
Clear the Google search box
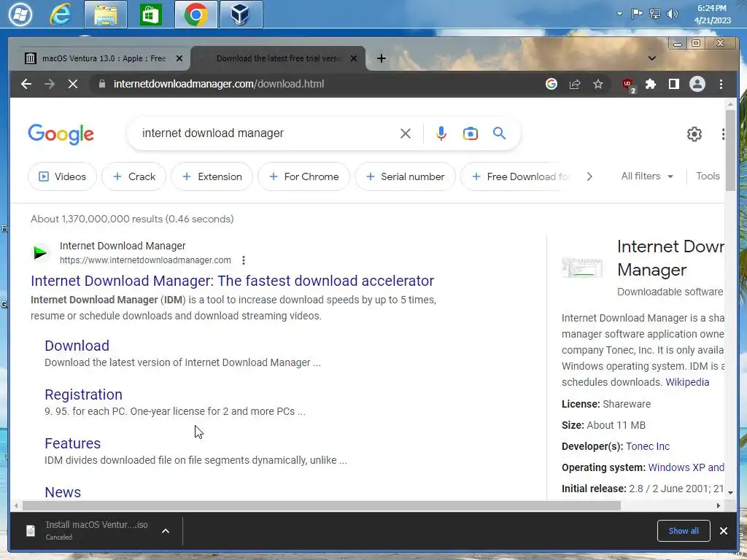406,133
